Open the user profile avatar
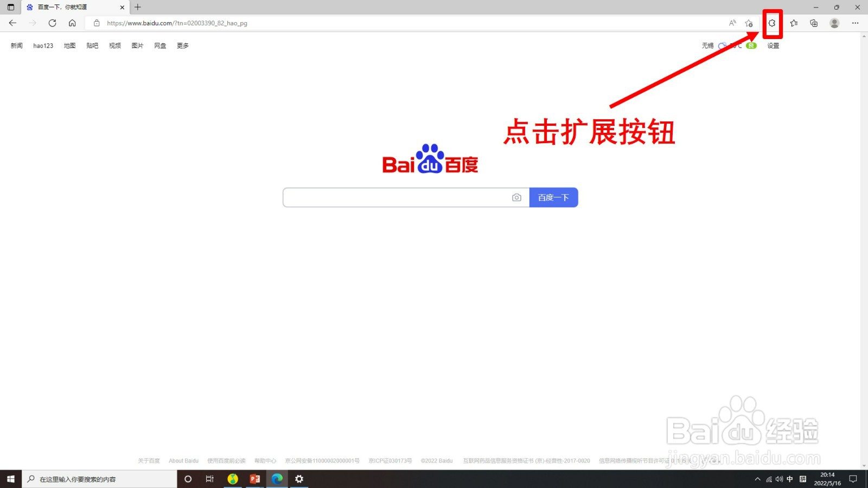This screenshot has width=868, height=488. click(834, 23)
